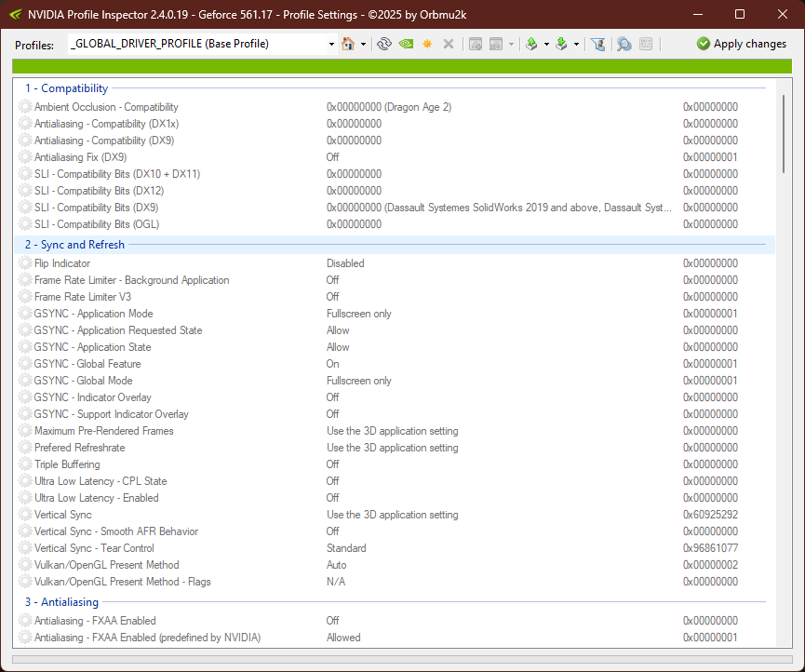Image resolution: width=805 pixels, height=672 pixels.
Task: Open the Profiles combo box dropdown
Action: tap(331, 44)
